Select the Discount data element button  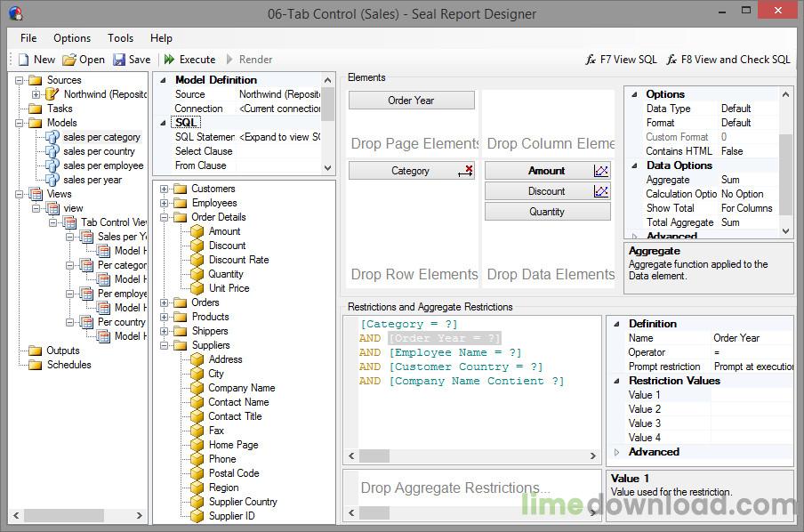(x=547, y=191)
